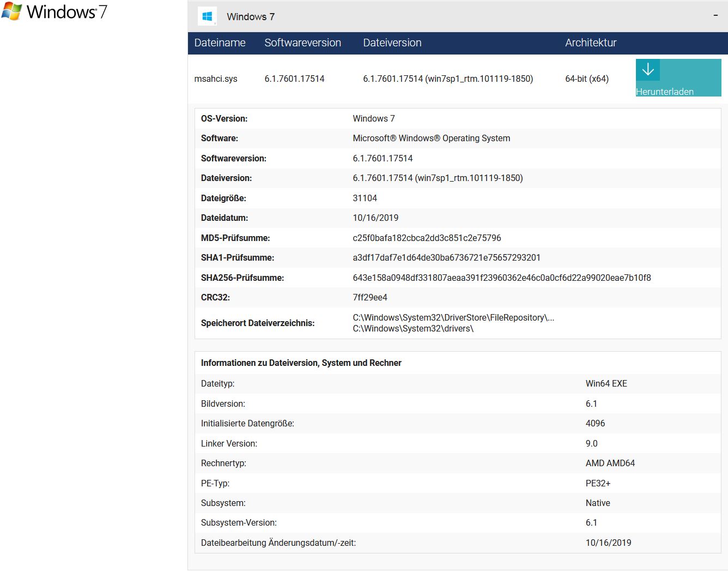Click the blue Windows tile icon in header

pos(207,16)
